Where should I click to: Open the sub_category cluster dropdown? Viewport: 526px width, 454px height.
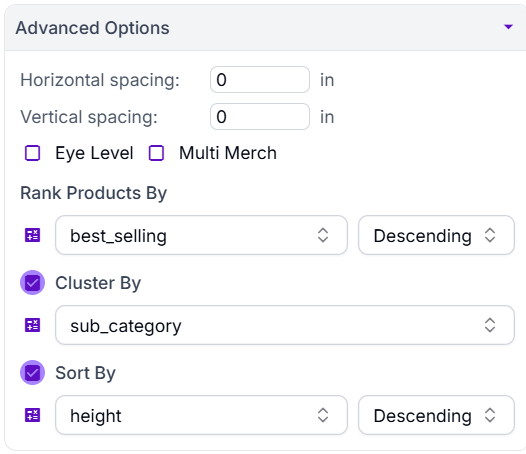pos(284,325)
